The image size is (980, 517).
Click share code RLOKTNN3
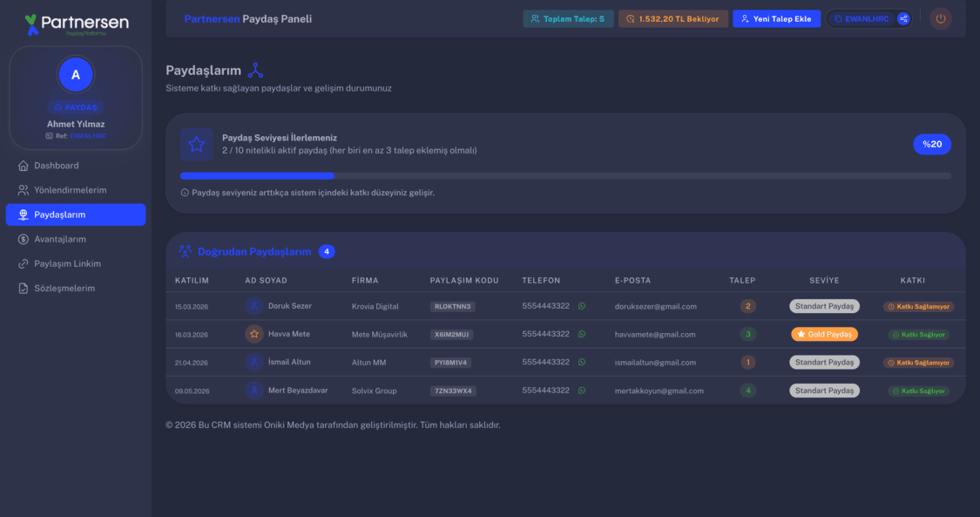[452, 306]
